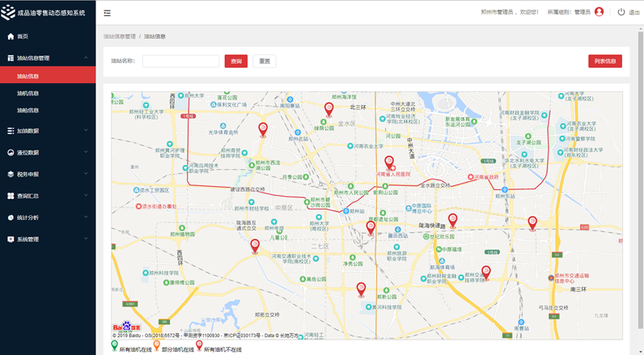Click the orange partially-online legend pin
Image resolution: width=644 pixels, height=355 pixels.
point(156,345)
